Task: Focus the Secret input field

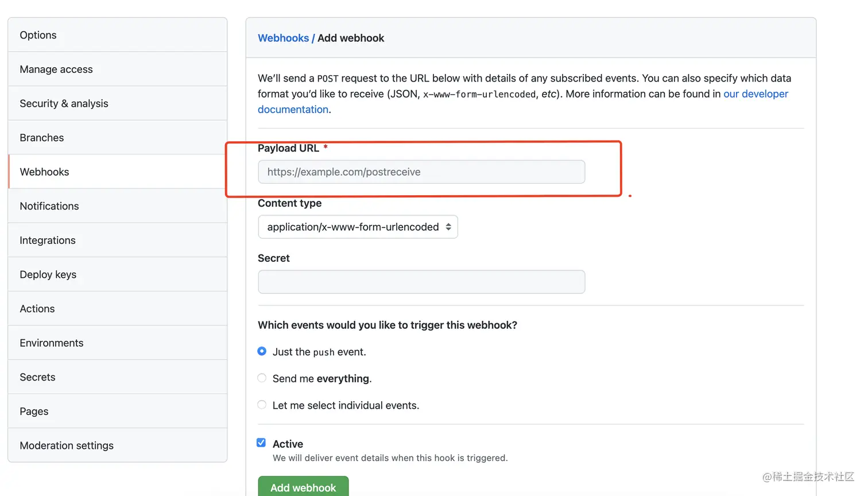Action: click(421, 282)
